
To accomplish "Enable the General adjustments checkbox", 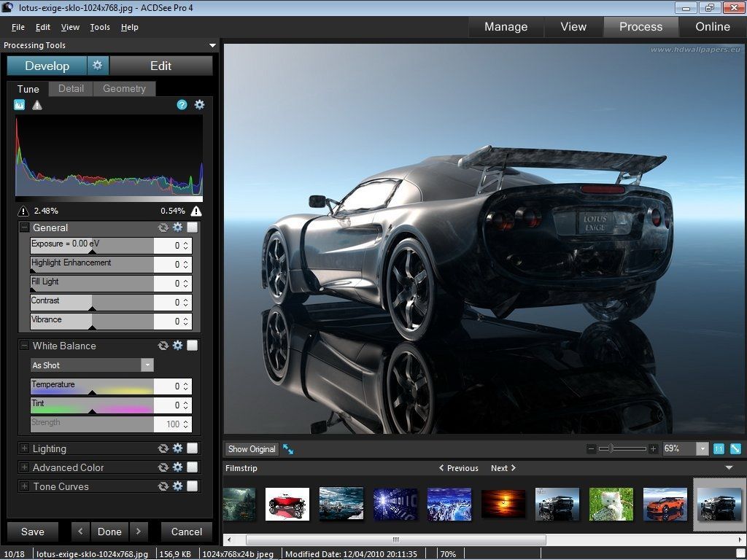I will (192, 227).
